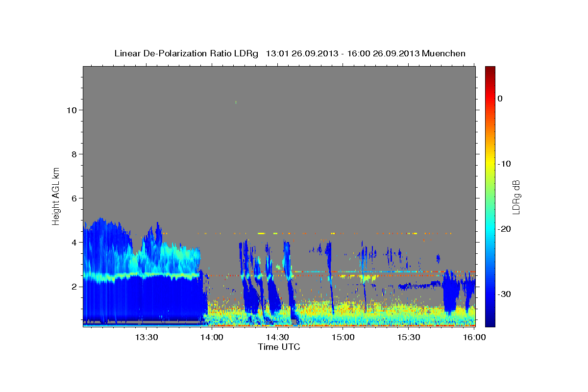This screenshot has height=392, width=588.
Task: Click the 14:30 time tick label
Action: tap(277, 337)
